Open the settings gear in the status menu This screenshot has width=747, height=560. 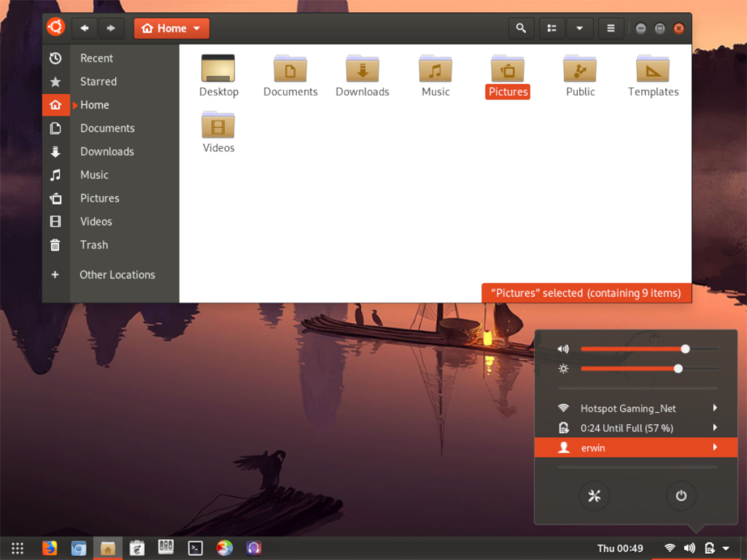click(595, 496)
